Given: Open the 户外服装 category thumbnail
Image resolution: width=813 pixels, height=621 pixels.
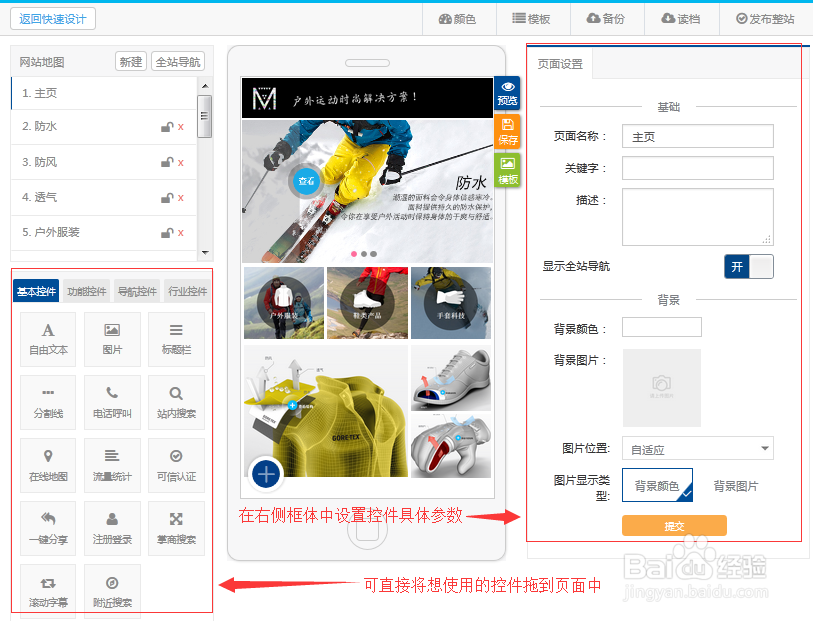Looking at the screenshot, I should [x=284, y=303].
